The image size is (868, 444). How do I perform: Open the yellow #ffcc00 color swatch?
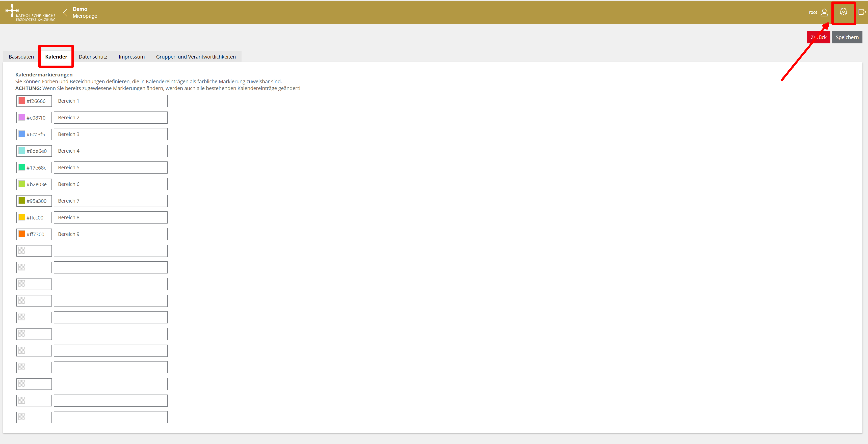[22, 217]
